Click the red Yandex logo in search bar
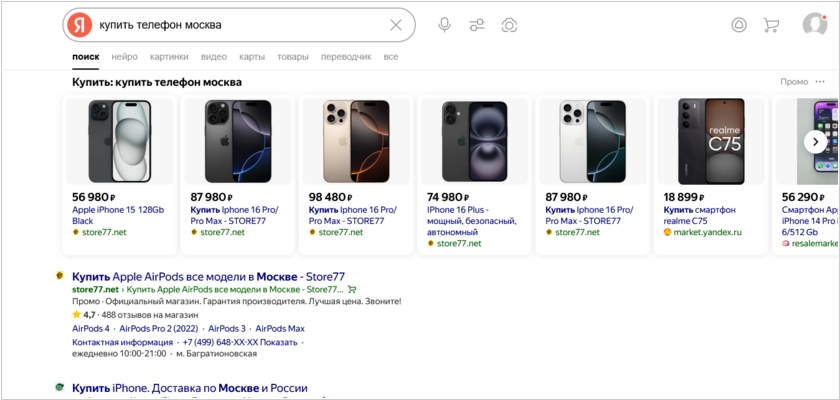Viewport: 840px width, 400px height. pyautogui.click(x=79, y=25)
